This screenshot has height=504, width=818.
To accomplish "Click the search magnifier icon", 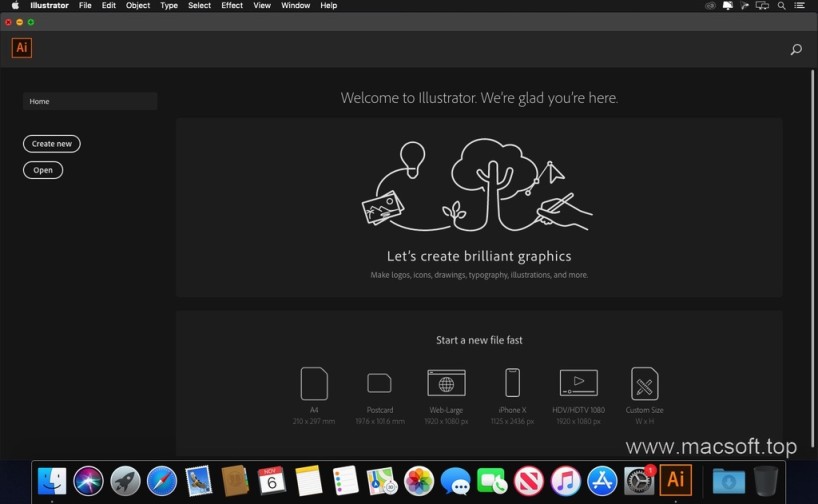I will click(796, 49).
